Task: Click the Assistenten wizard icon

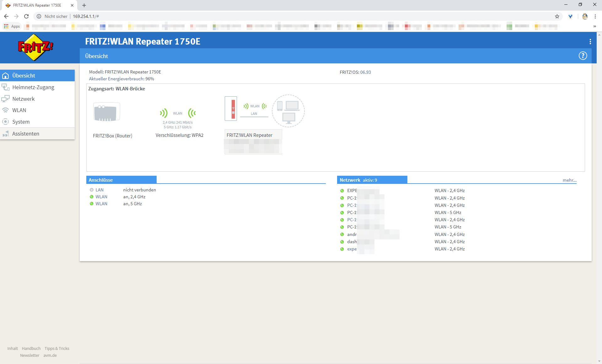Action: click(x=5, y=134)
